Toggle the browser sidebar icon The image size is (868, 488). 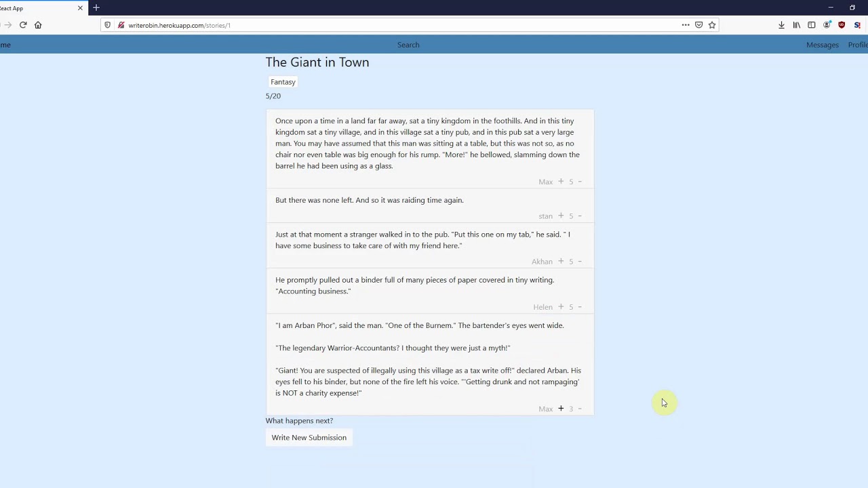[x=812, y=25]
